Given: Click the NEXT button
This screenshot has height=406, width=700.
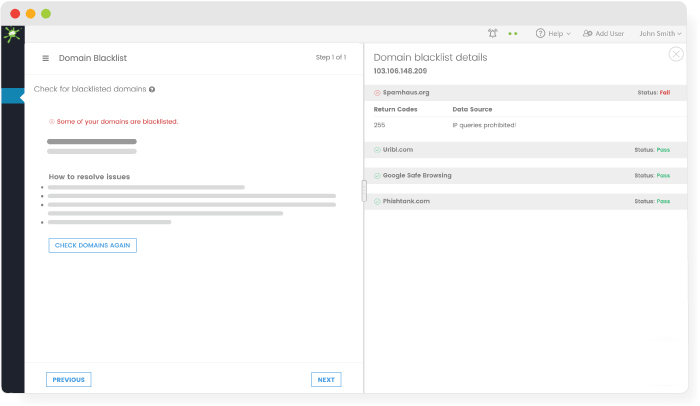Looking at the screenshot, I should click(x=326, y=380).
